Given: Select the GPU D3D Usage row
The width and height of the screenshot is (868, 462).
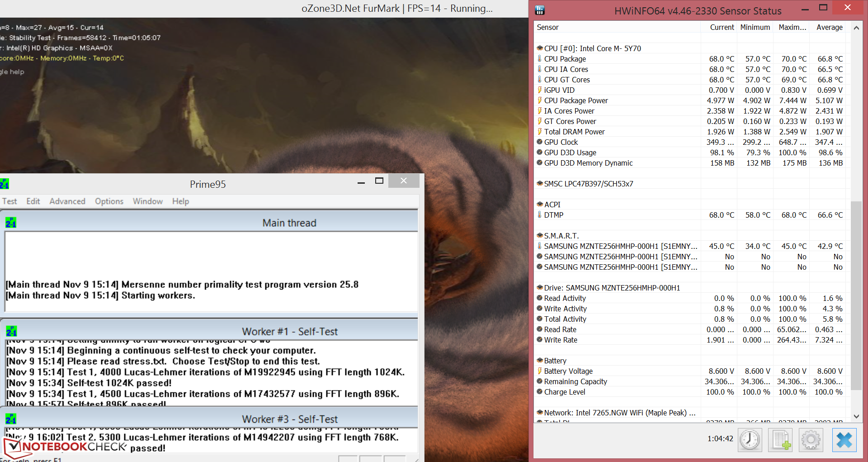Looking at the screenshot, I should click(x=690, y=152).
